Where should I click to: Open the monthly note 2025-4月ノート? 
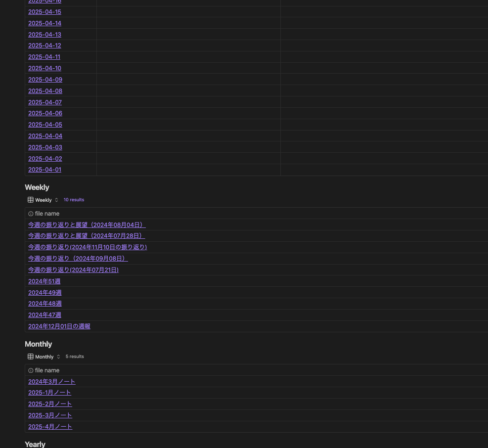pyautogui.click(x=50, y=426)
